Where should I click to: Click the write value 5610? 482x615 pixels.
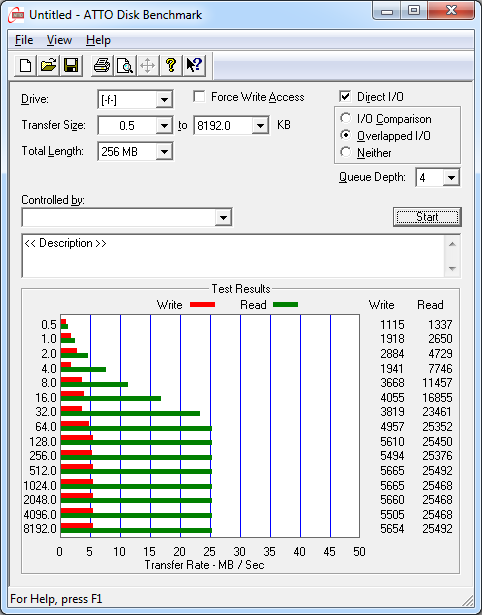point(392,442)
